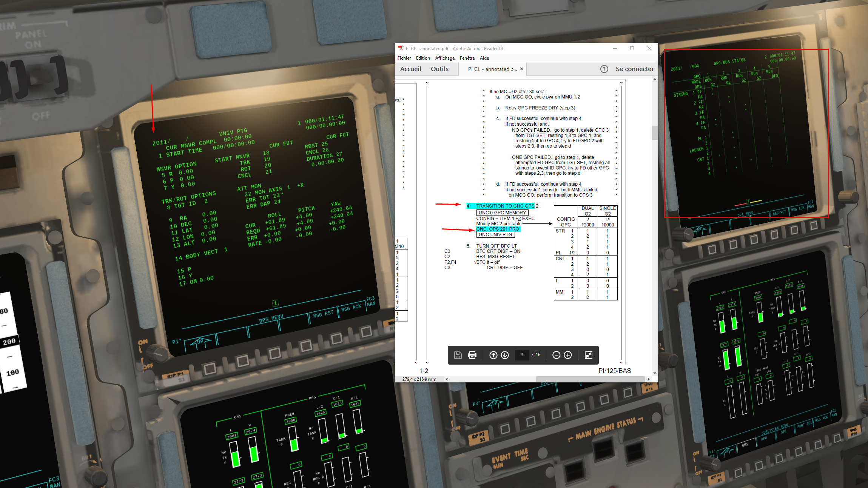Open Acrobat help via the question mark icon

click(604, 69)
